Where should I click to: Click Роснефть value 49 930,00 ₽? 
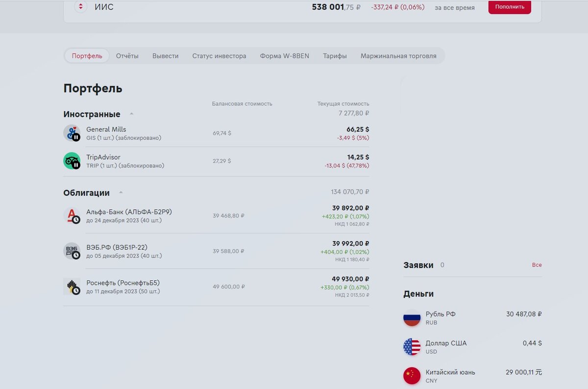[351, 279]
